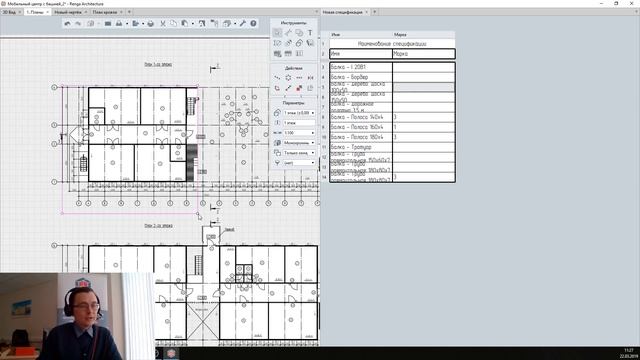Click the Марка column header of specification
Viewport: 640px width, 360px height.
click(424, 35)
